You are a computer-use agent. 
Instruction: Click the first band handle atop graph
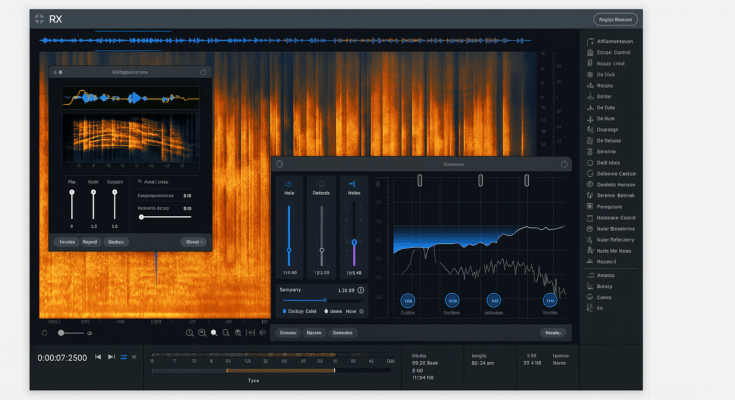[420, 181]
